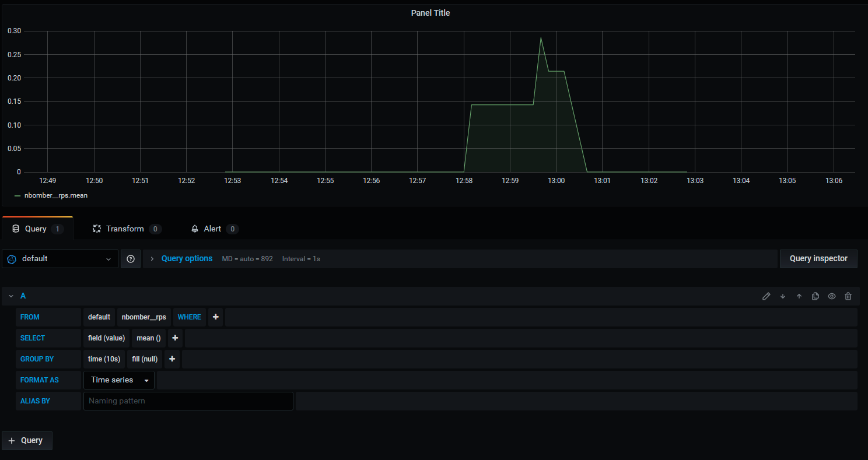The image size is (868, 460).
Task: Click the move query up arrow icon
Action: point(799,296)
